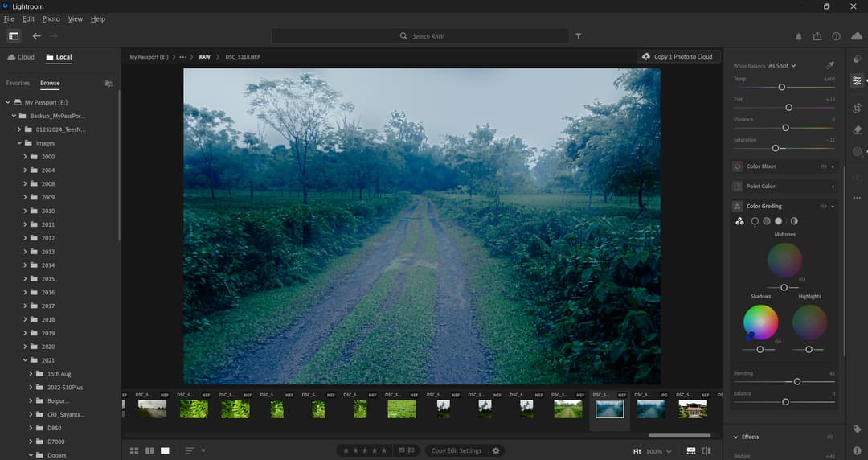
Task: Open the Info panel icon
Action: [x=857, y=450]
